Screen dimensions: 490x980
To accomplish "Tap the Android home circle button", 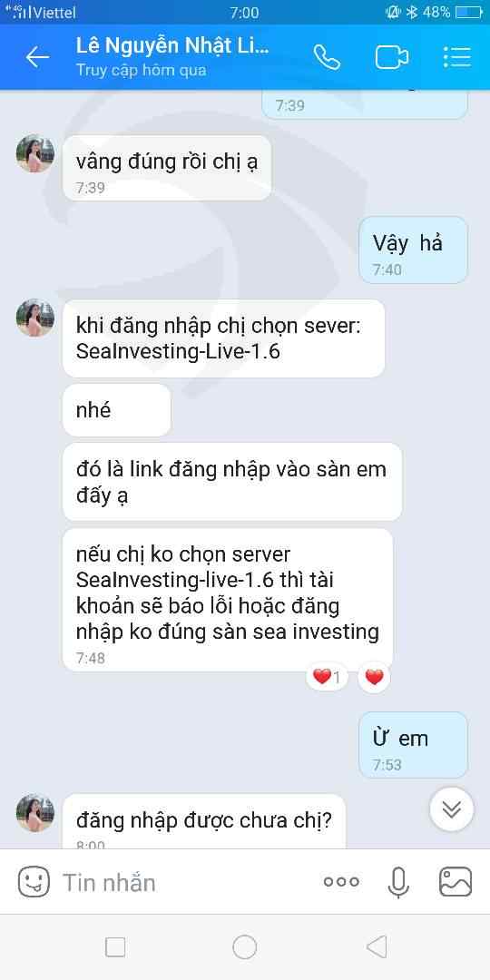I will [244, 946].
